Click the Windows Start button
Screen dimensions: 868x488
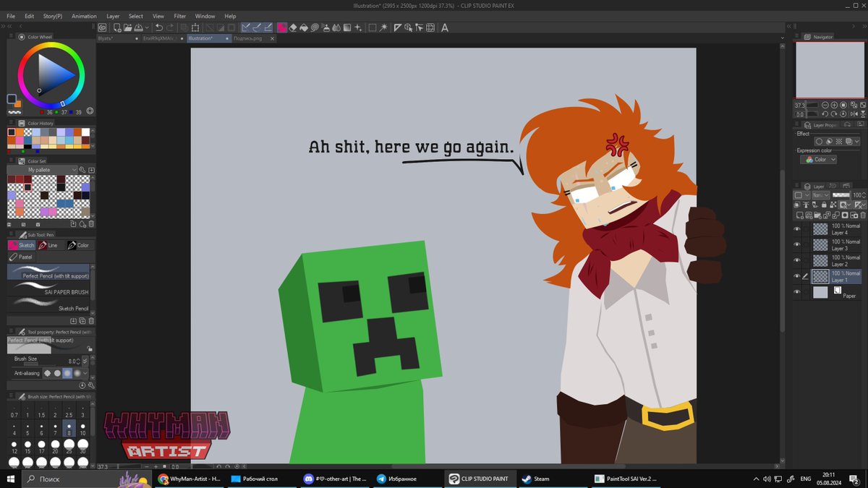[11, 479]
